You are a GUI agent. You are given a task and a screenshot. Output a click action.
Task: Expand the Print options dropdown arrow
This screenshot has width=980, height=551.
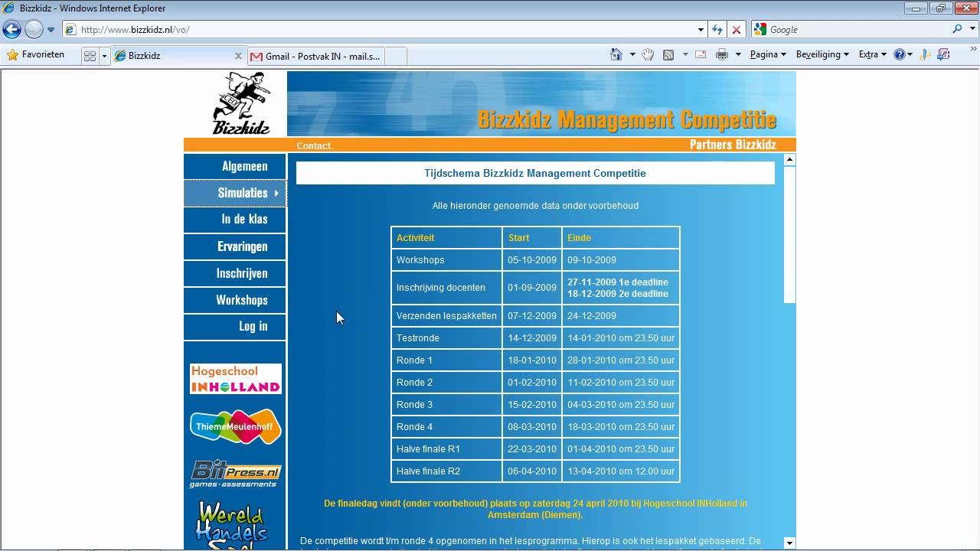tap(738, 54)
